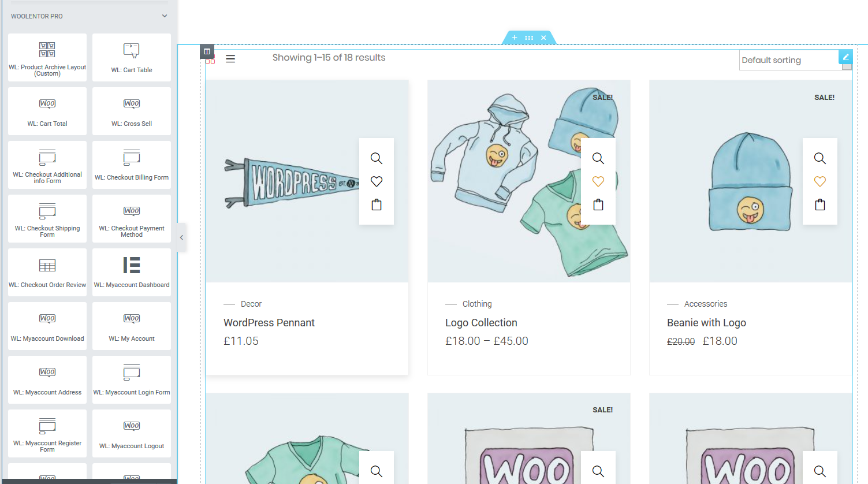Select WL: Product Archive Layout (Custom) widget
Image resolution: width=868 pixels, height=484 pixels.
click(47, 57)
